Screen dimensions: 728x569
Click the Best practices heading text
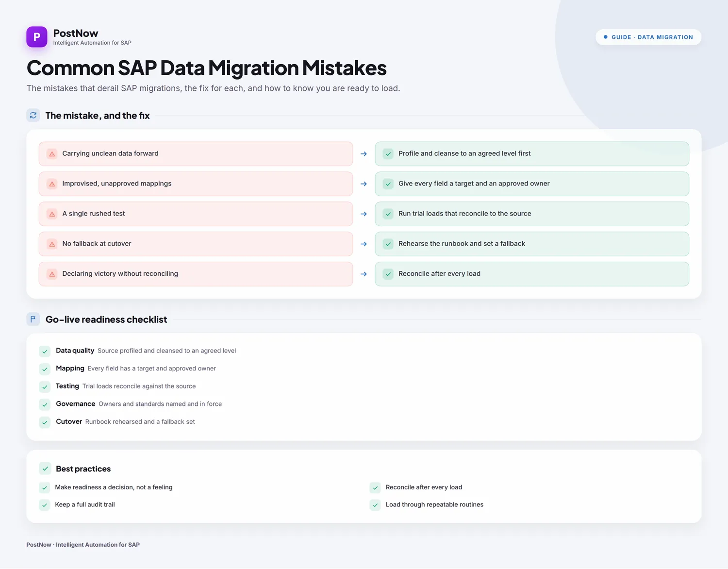coord(83,469)
